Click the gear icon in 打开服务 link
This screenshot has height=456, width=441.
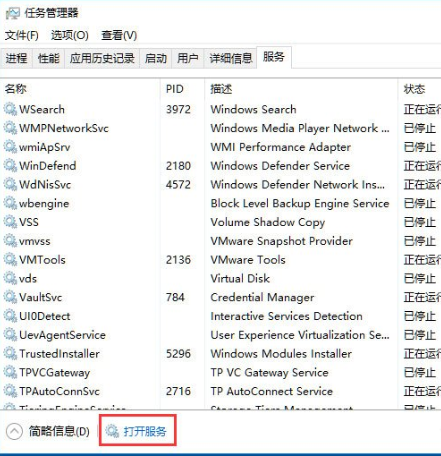coord(112,431)
